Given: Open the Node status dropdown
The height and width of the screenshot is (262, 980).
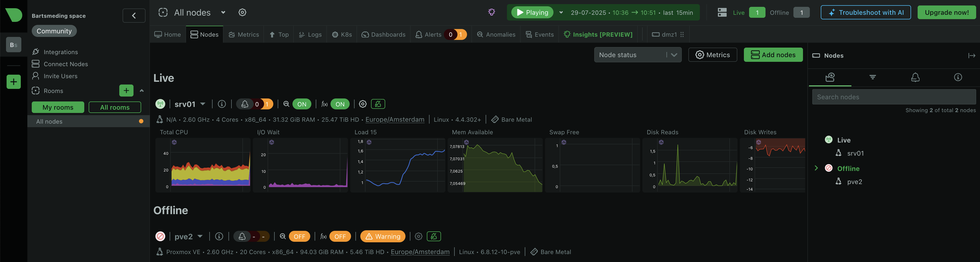Looking at the screenshot, I should (x=638, y=55).
